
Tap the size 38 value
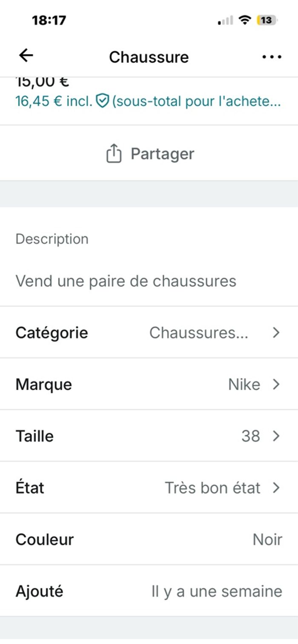(250, 436)
